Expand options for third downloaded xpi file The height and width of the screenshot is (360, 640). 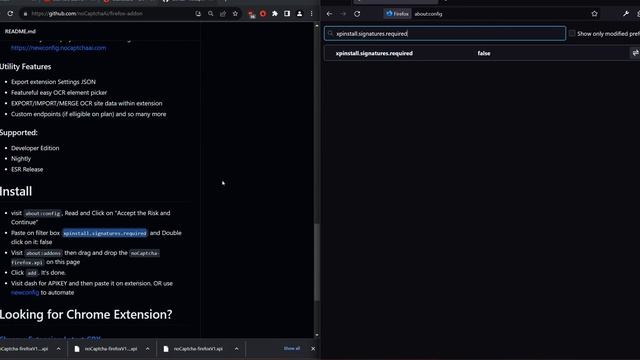coord(236,349)
